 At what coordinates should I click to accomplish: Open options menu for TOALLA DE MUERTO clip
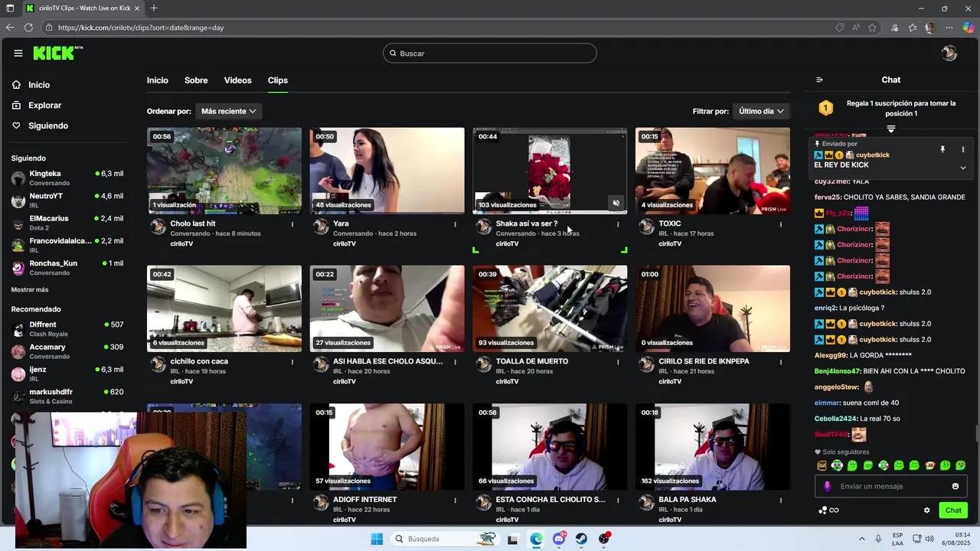point(618,362)
